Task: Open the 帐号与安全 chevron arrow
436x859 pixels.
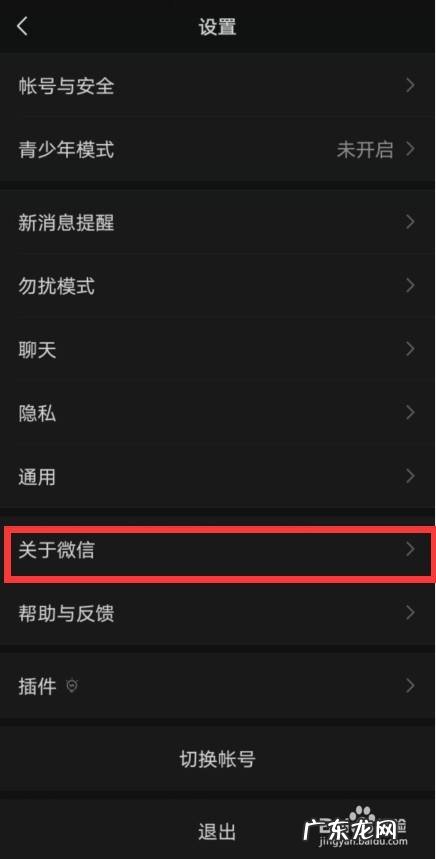Action: (410, 85)
